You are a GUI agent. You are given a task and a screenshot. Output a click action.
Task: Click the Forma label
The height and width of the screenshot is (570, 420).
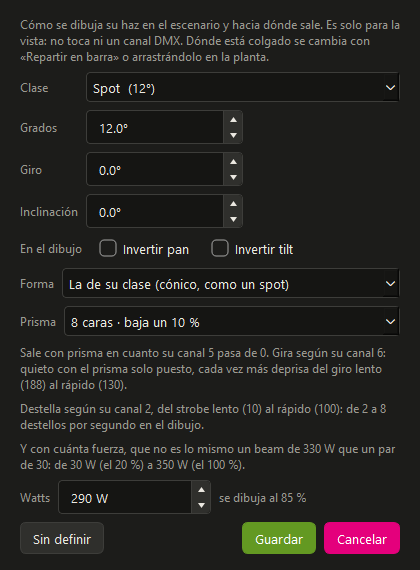tap(37, 284)
